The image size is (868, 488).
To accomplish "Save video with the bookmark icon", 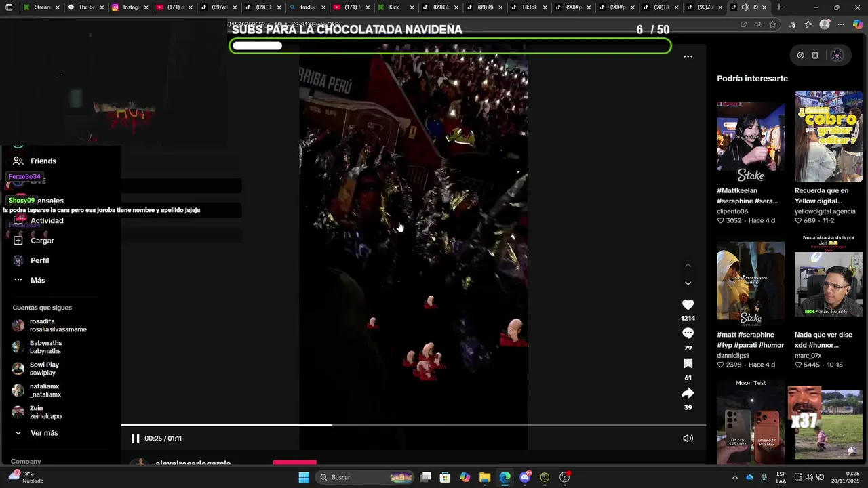I will click(x=688, y=364).
